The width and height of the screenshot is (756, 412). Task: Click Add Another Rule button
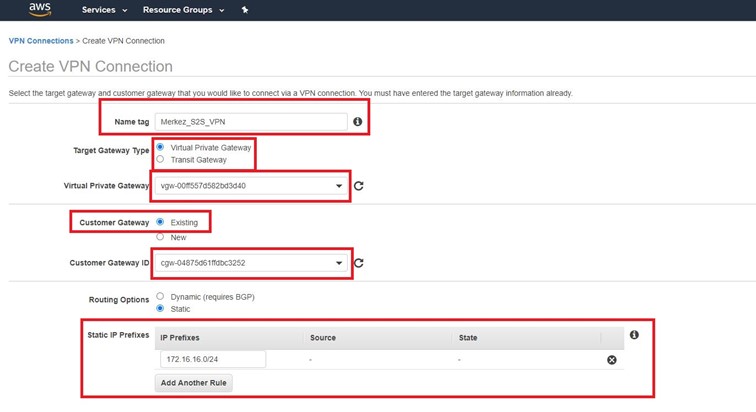coord(195,383)
